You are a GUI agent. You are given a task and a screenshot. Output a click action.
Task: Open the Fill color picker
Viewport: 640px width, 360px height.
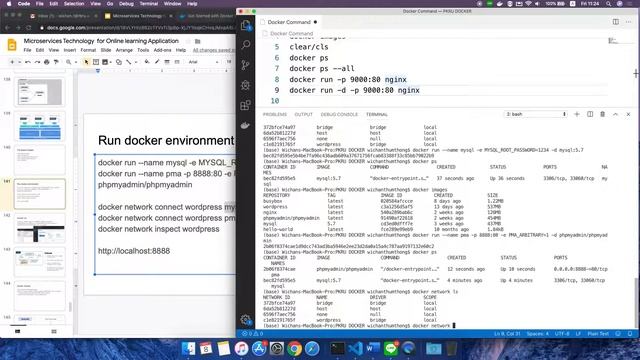pyautogui.click(x=147, y=62)
